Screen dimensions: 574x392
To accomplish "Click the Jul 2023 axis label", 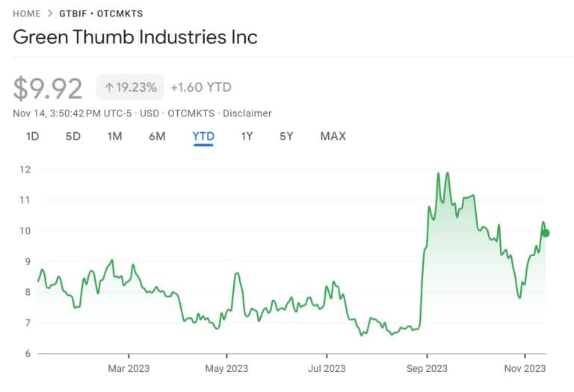I will (x=327, y=368).
